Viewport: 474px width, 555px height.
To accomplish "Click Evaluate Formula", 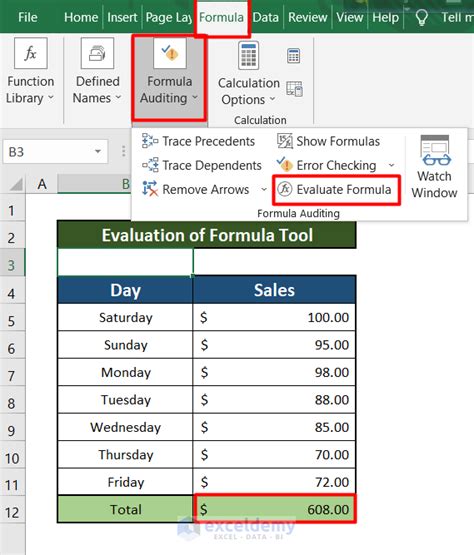I will click(x=336, y=190).
